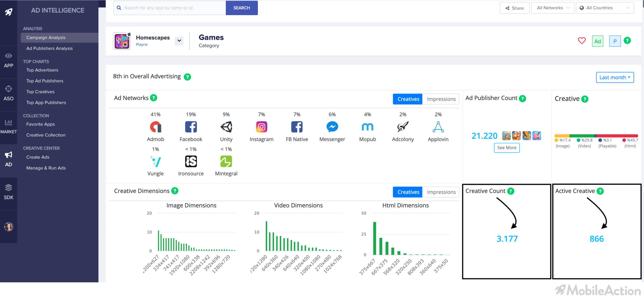This screenshot has height=297, width=644.
Task: Open help for Creative Dimensions
Action: pyautogui.click(x=175, y=191)
